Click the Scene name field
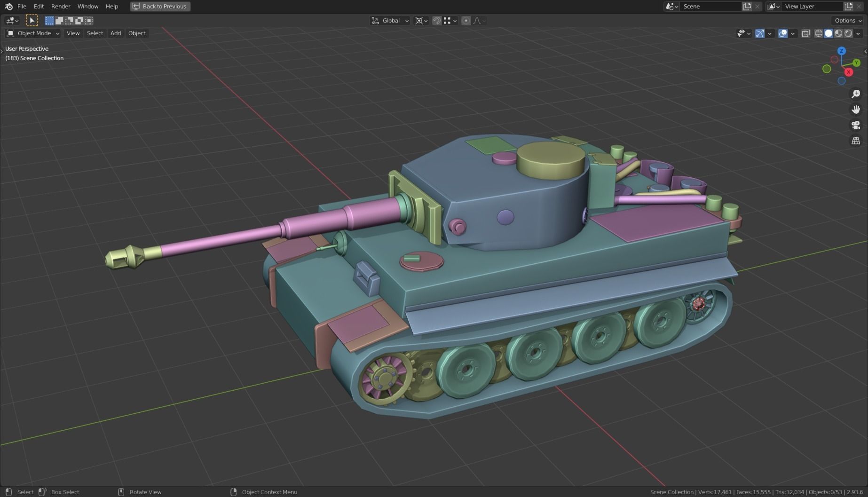The height and width of the screenshot is (497, 868). click(710, 7)
